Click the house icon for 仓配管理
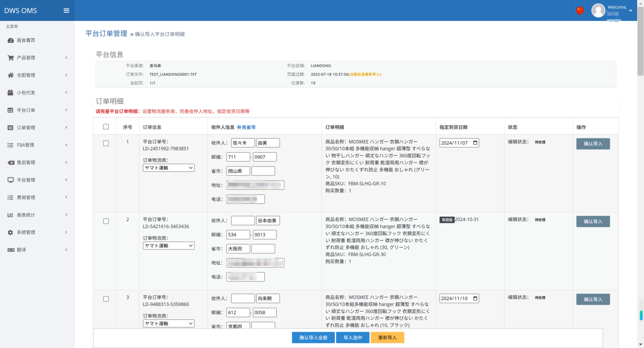This screenshot has width=644, height=348. [x=11, y=75]
